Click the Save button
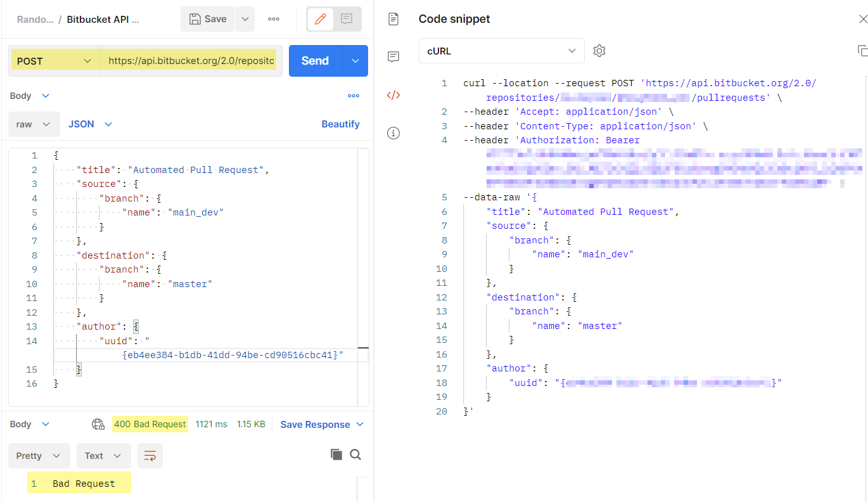Image resolution: width=868 pixels, height=502 pixels. pos(208,19)
